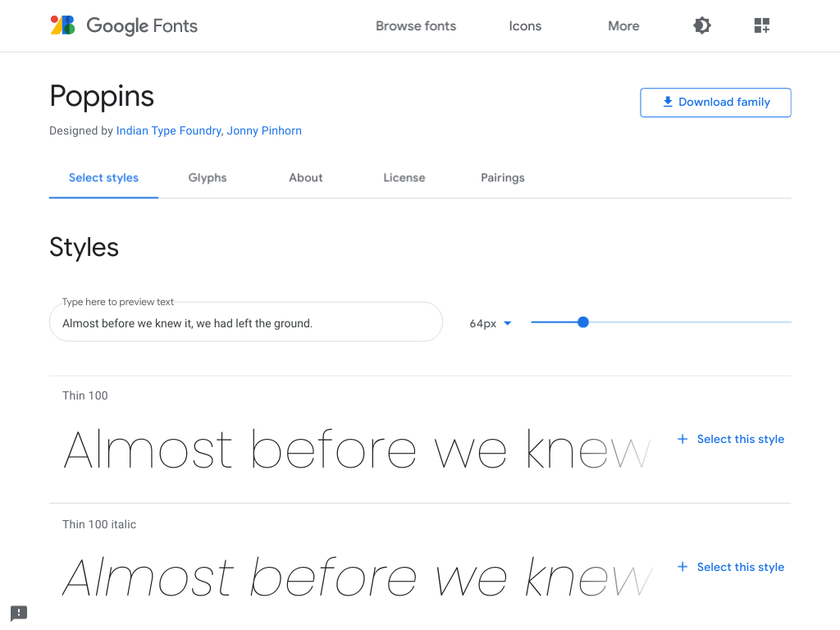Expand the More menu
The width and height of the screenshot is (840, 630).
pyautogui.click(x=623, y=25)
